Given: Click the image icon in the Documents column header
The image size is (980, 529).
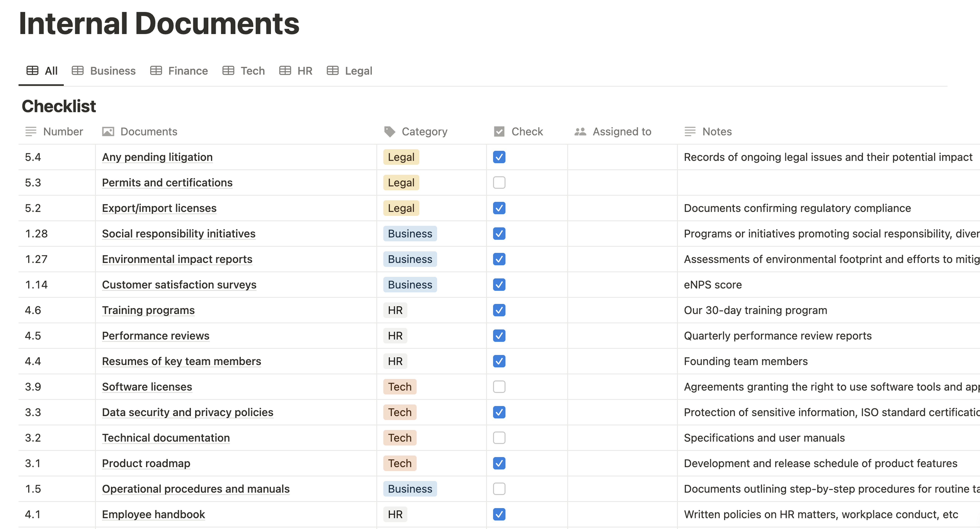Looking at the screenshot, I should pyautogui.click(x=108, y=131).
